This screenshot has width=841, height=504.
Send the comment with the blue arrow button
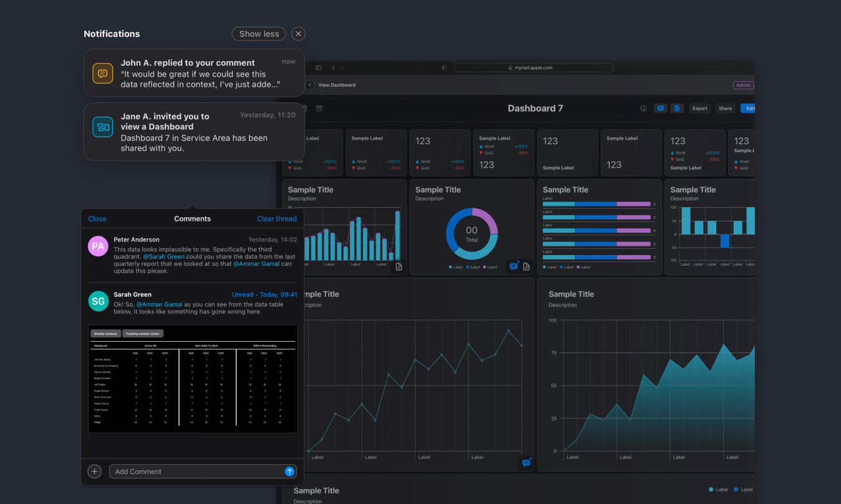click(289, 472)
